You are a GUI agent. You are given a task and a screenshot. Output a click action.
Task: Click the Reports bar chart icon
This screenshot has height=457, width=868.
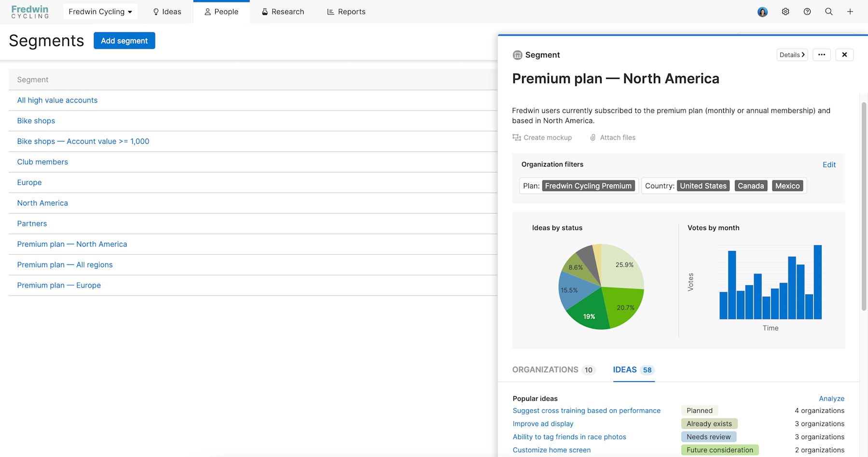pyautogui.click(x=331, y=11)
